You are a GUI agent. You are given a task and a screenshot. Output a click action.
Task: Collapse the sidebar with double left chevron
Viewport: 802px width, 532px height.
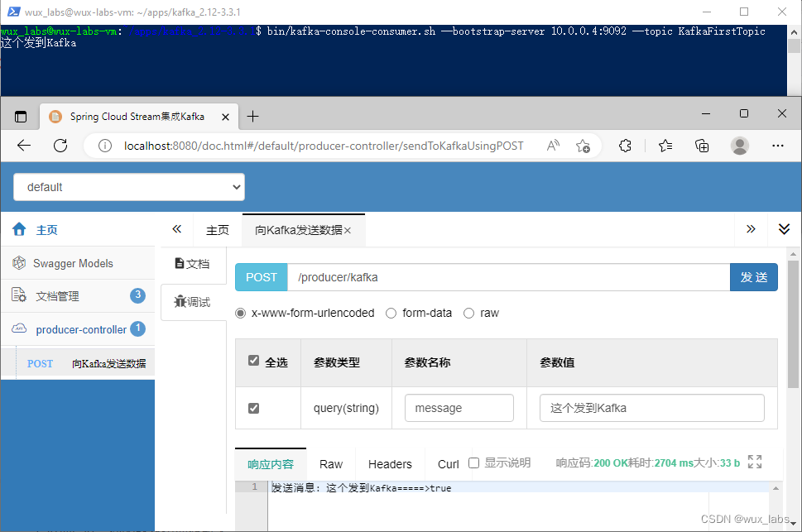coord(176,229)
